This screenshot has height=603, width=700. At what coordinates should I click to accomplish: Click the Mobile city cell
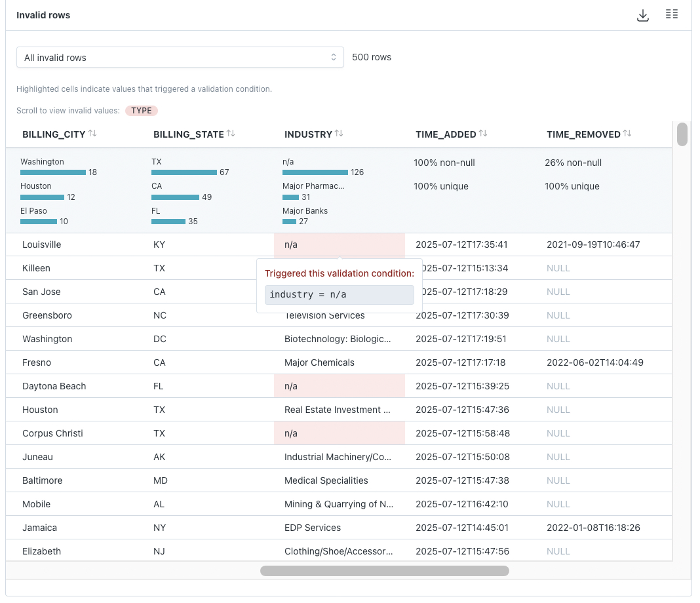pyautogui.click(x=36, y=505)
